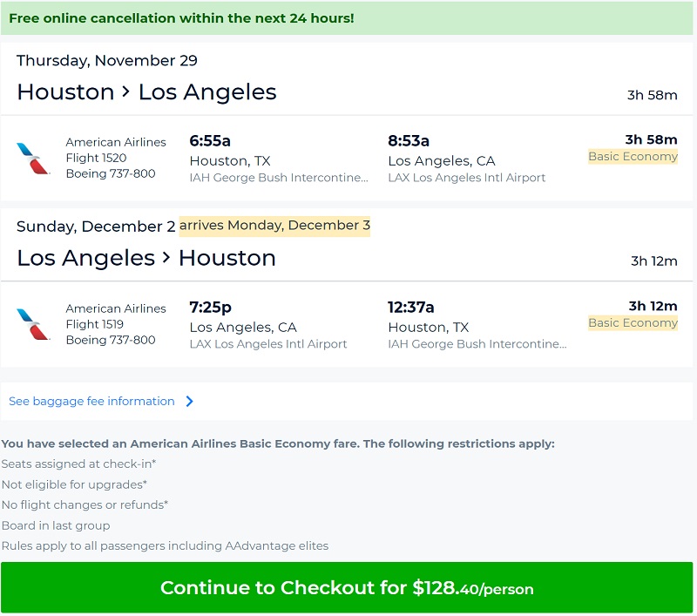Expand the baggage fee information chevron

click(190, 402)
